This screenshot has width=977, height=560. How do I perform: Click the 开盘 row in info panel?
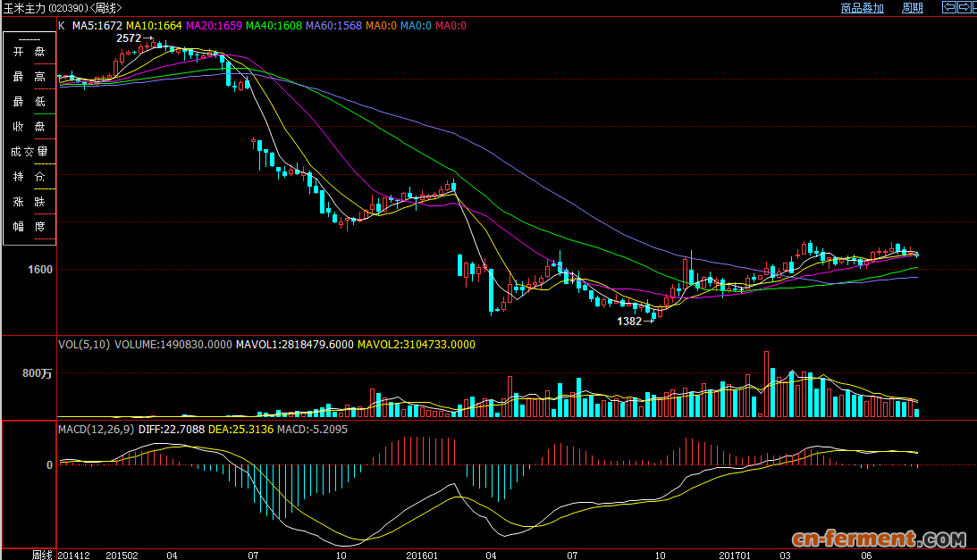pos(29,53)
